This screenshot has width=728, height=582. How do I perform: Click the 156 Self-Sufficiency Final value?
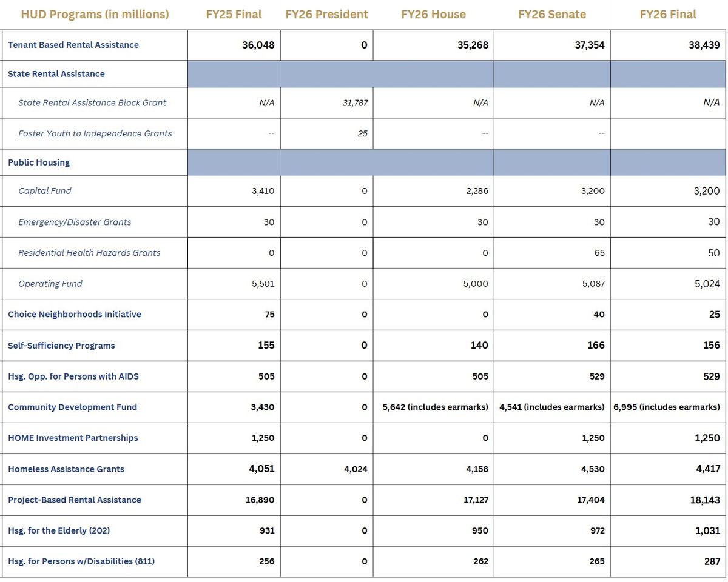712,346
